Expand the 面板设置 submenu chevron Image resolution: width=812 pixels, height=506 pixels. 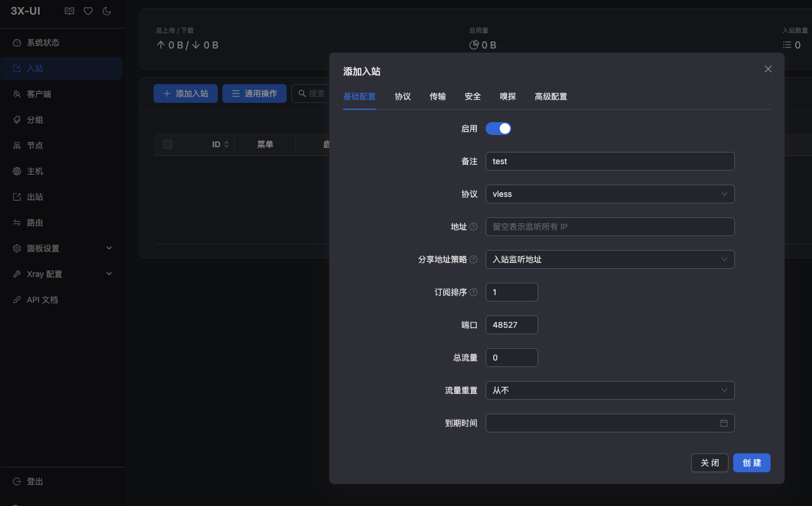click(109, 248)
